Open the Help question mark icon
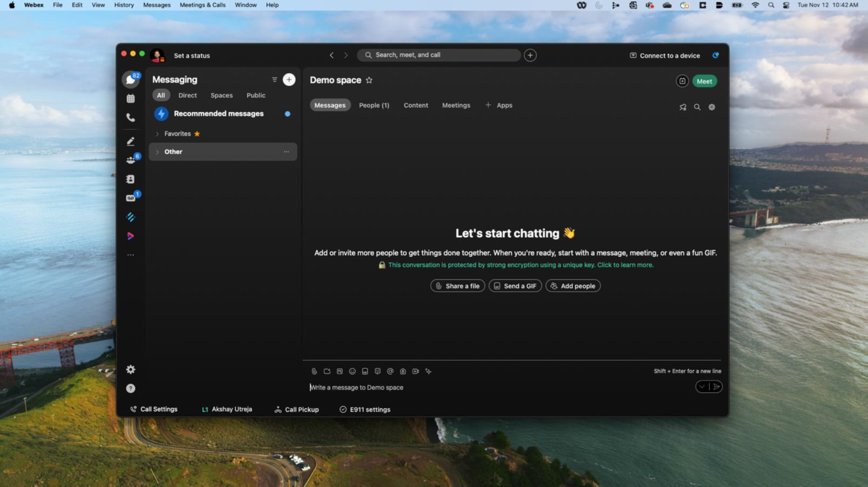 tap(131, 388)
